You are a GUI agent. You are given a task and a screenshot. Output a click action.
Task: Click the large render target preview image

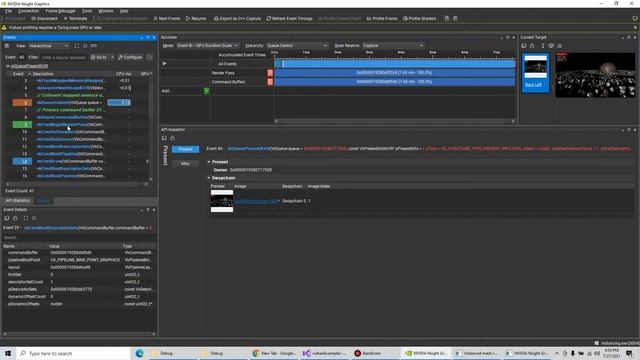(x=595, y=75)
